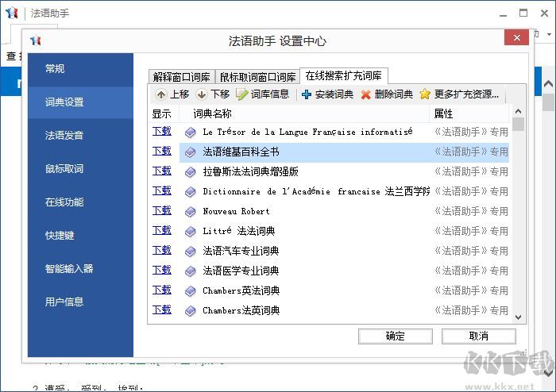Click 下载 link for Chambers法英词典

[162, 309]
